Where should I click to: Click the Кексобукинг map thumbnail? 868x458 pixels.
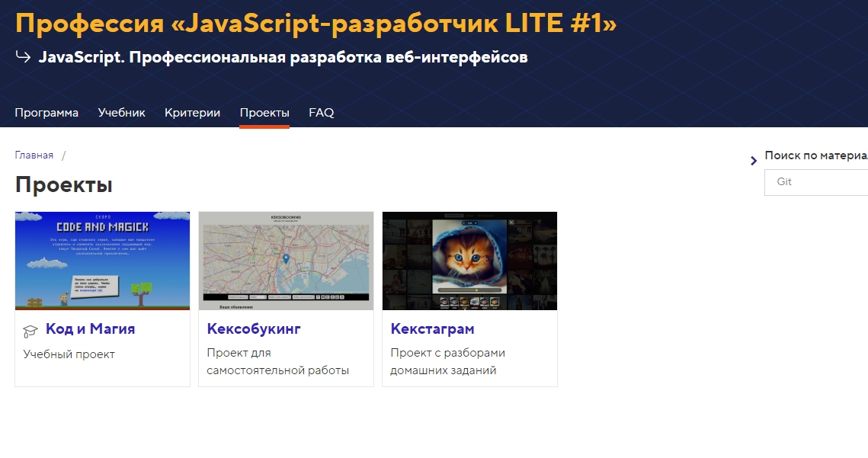pos(287,261)
